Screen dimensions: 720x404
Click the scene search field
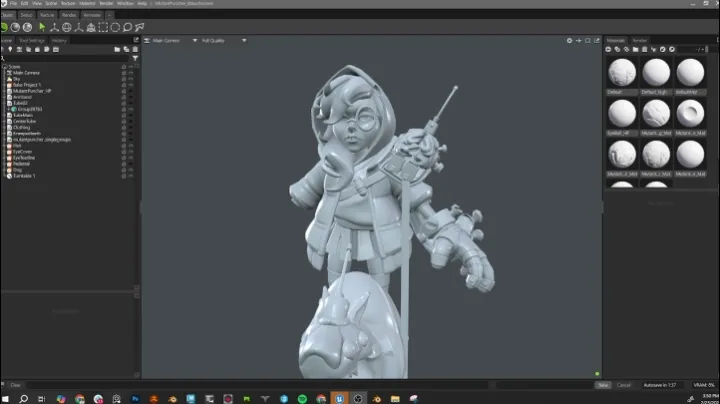point(67,58)
